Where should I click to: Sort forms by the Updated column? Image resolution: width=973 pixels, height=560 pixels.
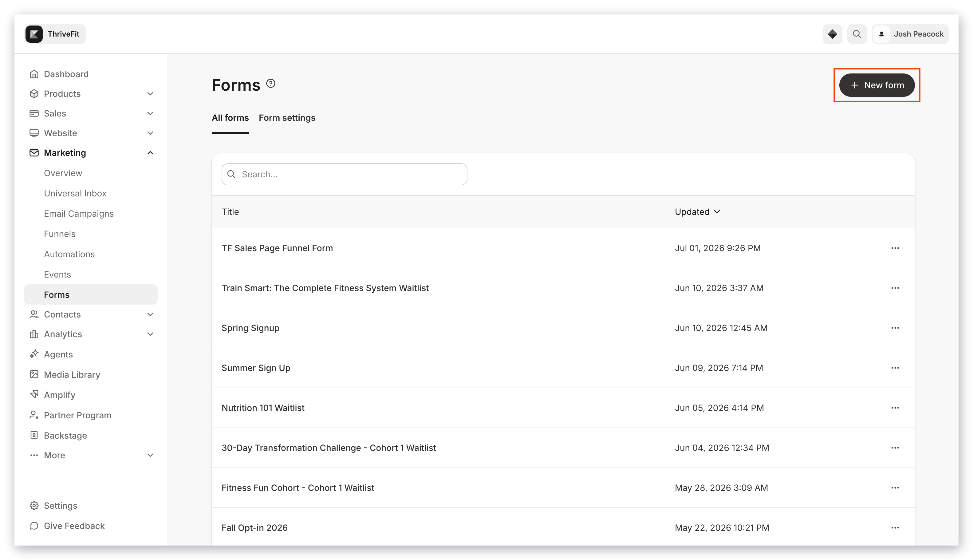697,212
